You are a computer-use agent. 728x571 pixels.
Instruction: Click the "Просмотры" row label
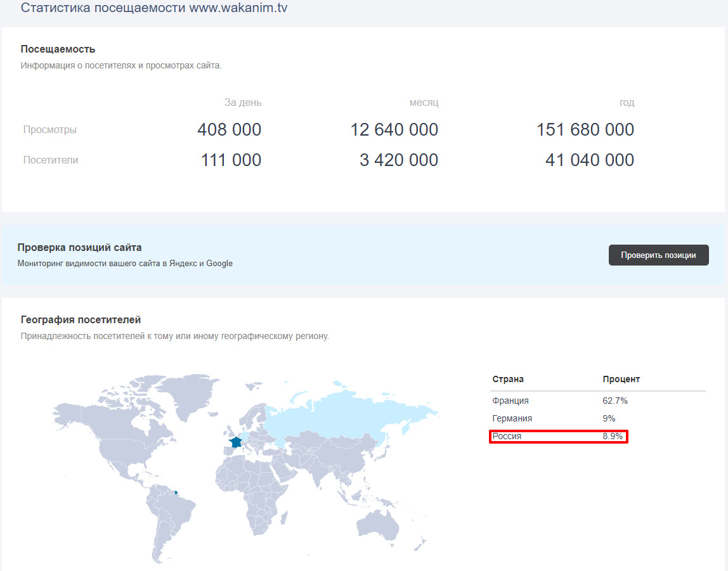pyautogui.click(x=50, y=130)
